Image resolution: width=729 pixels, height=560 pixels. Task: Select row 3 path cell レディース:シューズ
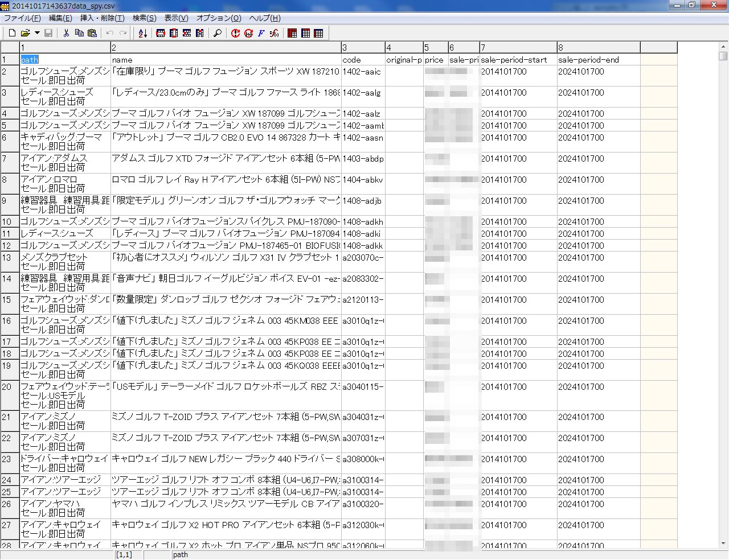65,97
